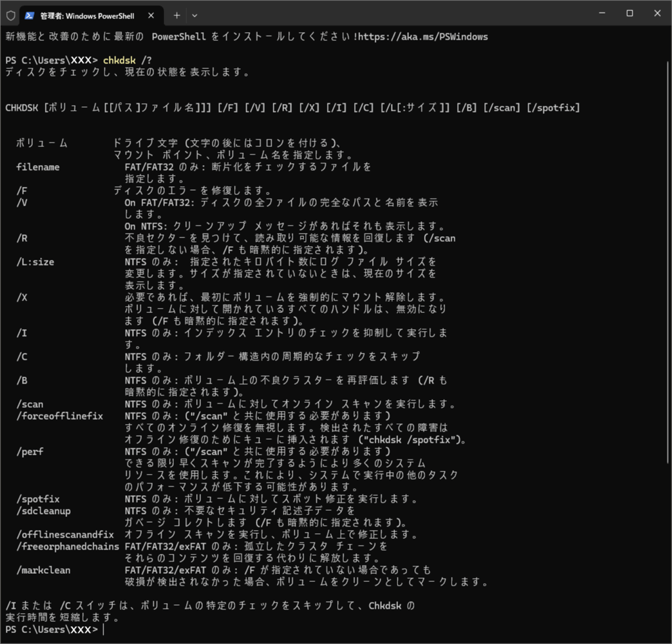Minimize the terminal window

click(599, 14)
